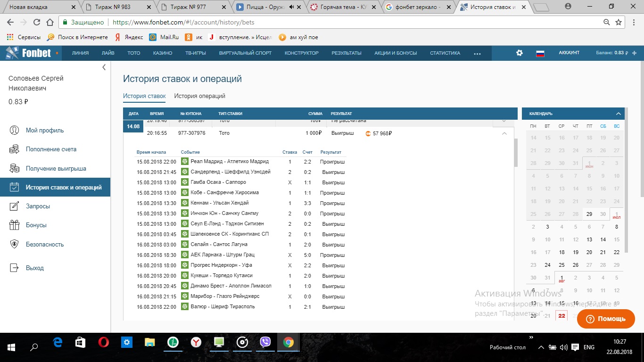Open the Chrome three-dot menu

point(634,22)
